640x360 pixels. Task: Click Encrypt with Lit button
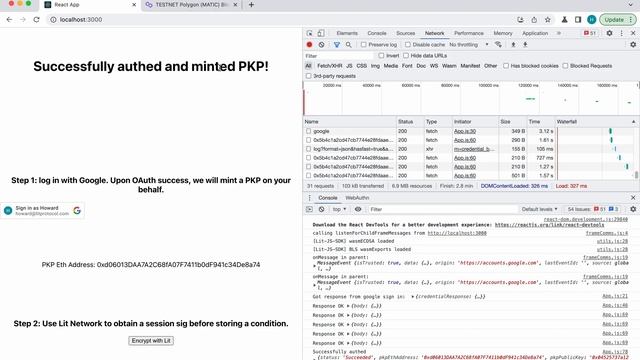[x=151, y=340]
